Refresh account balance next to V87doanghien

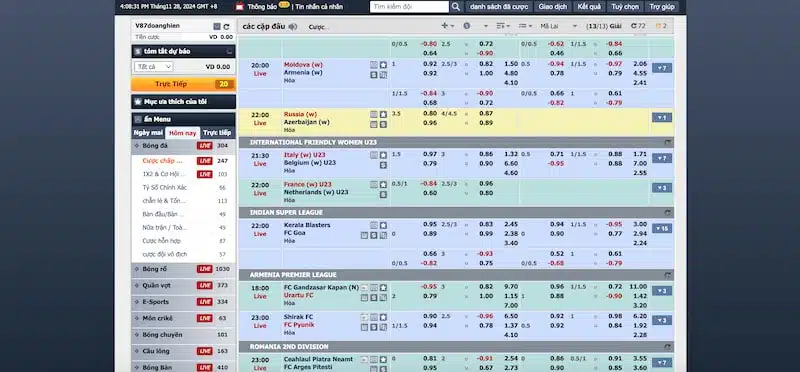pyautogui.click(x=226, y=27)
